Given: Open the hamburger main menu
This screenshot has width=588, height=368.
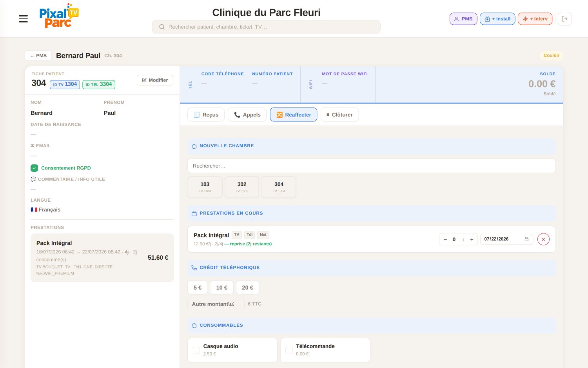Looking at the screenshot, I should 23,19.
